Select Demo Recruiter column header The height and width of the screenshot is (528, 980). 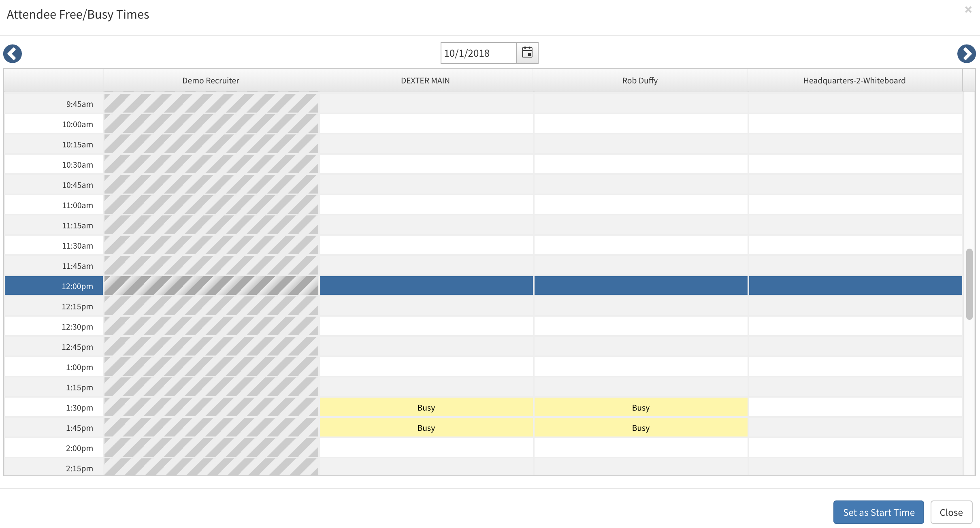[x=211, y=80]
